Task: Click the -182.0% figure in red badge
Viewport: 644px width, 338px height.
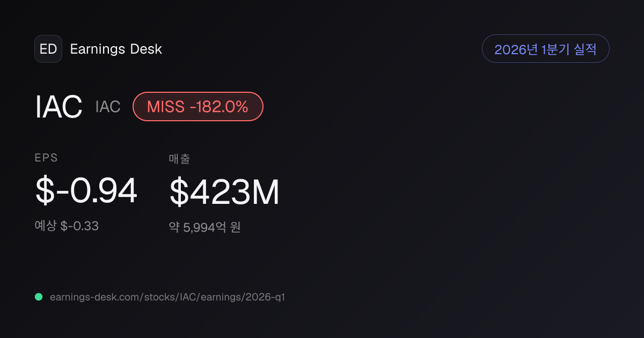Action: pyautogui.click(x=219, y=107)
